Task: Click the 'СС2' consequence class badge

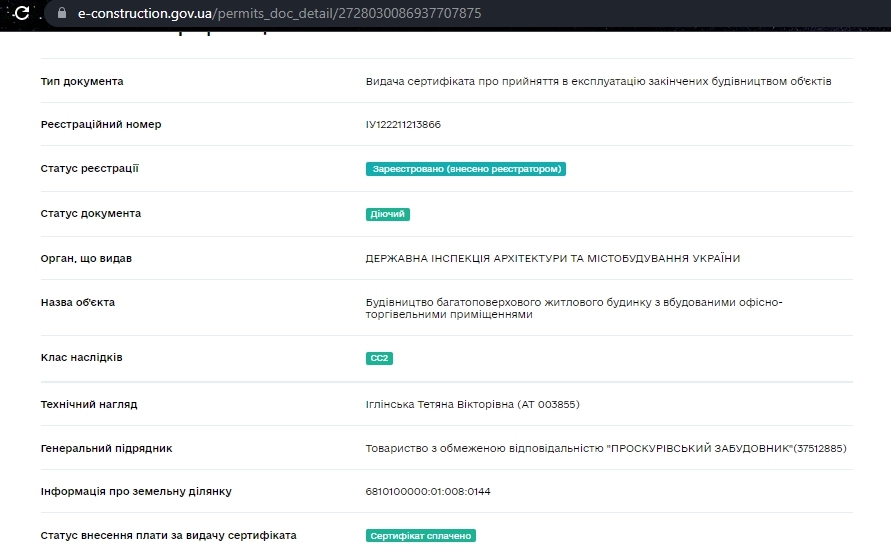Action: coord(379,358)
